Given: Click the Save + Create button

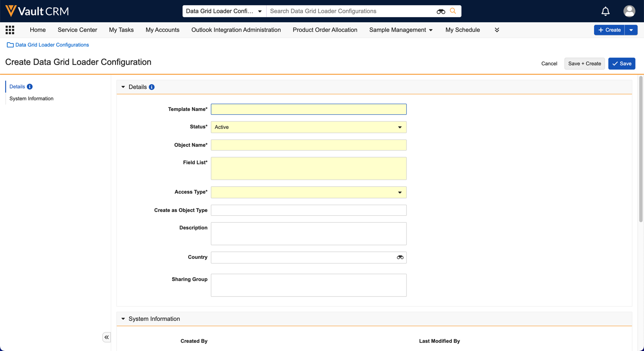Looking at the screenshot, I should click(x=584, y=64).
